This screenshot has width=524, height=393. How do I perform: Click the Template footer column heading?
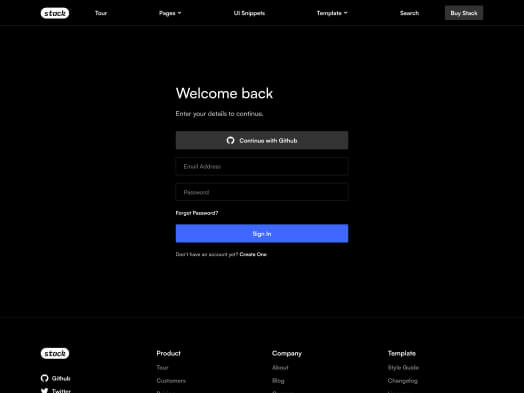(402, 353)
